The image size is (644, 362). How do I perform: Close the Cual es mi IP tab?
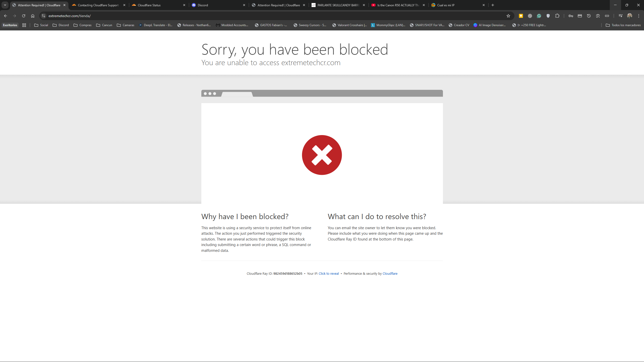click(x=483, y=5)
